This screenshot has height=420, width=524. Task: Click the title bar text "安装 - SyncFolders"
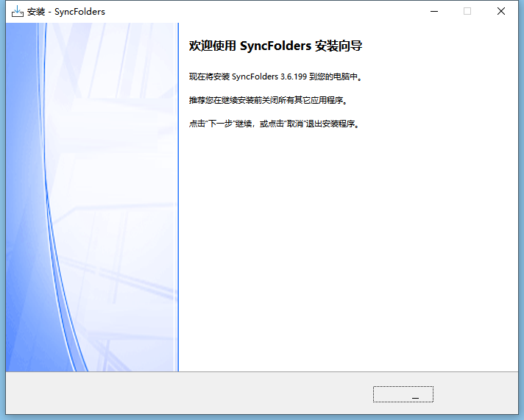pyautogui.click(x=65, y=12)
